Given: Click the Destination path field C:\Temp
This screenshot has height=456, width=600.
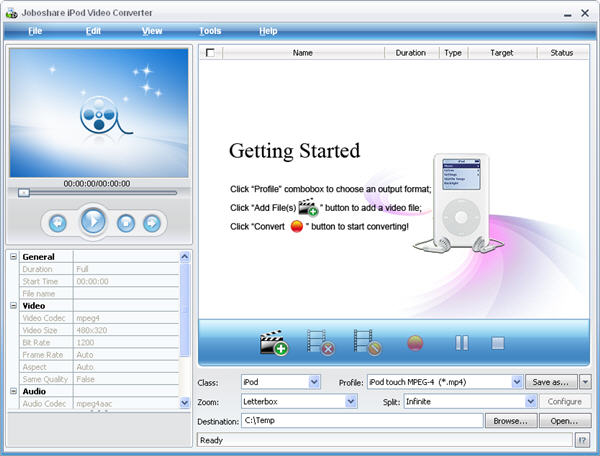Looking at the screenshot, I should 362,420.
